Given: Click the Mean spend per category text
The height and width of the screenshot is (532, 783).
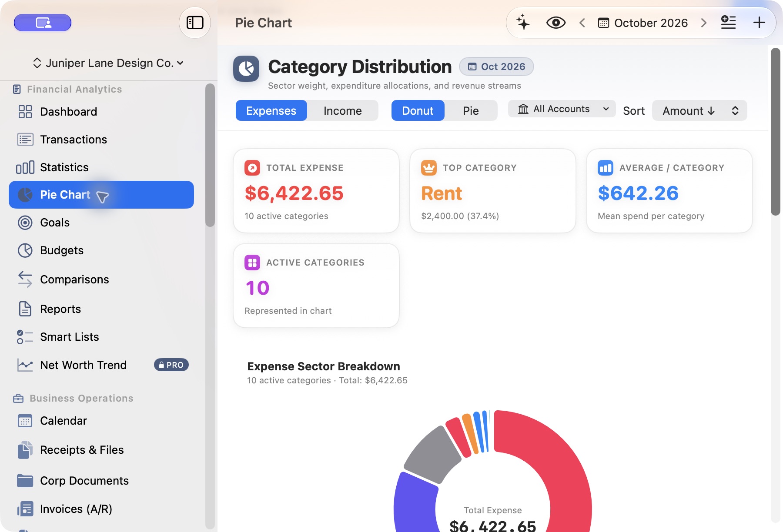Looking at the screenshot, I should [651, 216].
